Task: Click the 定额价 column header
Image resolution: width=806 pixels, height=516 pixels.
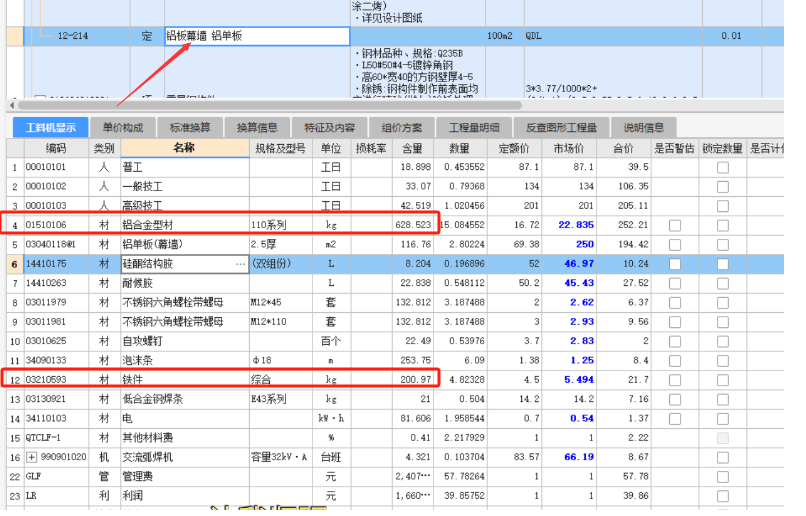Action: pyautogui.click(x=514, y=148)
